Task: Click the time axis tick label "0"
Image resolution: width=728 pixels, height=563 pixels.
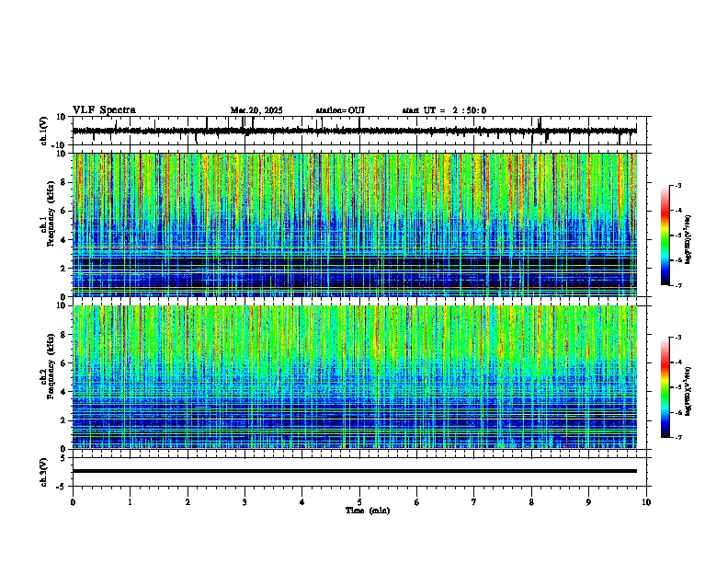Action: [73, 502]
